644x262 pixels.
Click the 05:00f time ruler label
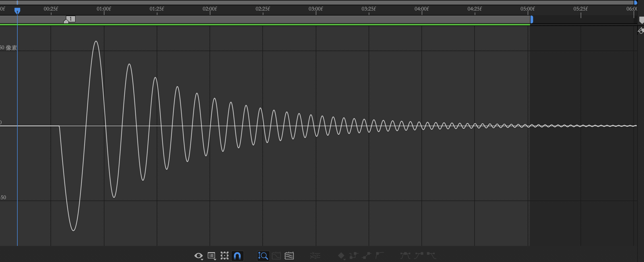527,9
